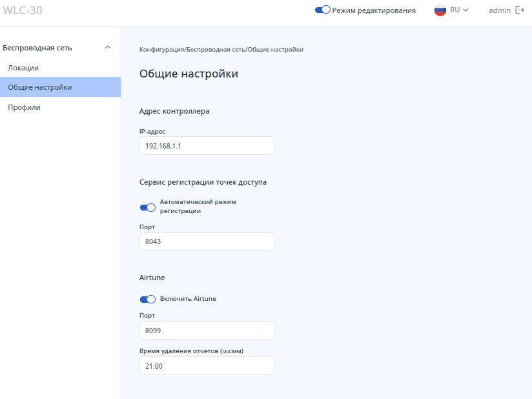This screenshot has height=399, width=532.
Task: Click the WLC-30 logo title
Action: [x=23, y=10]
